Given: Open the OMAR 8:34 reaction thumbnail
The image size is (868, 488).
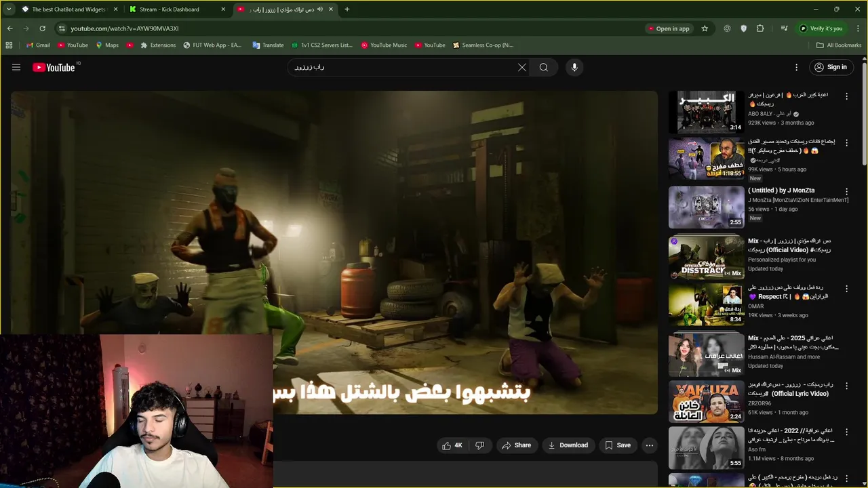Looking at the screenshot, I should [x=706, y=304].
